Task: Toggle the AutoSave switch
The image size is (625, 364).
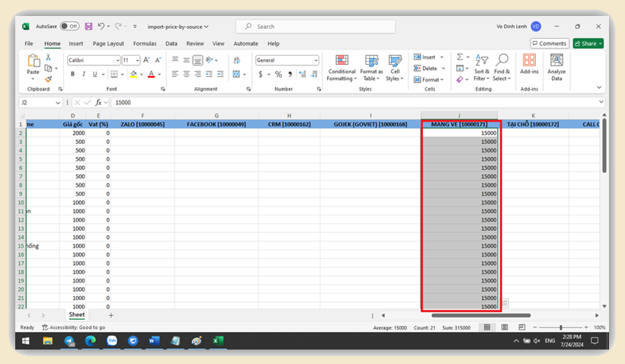Action: [69, 27]
